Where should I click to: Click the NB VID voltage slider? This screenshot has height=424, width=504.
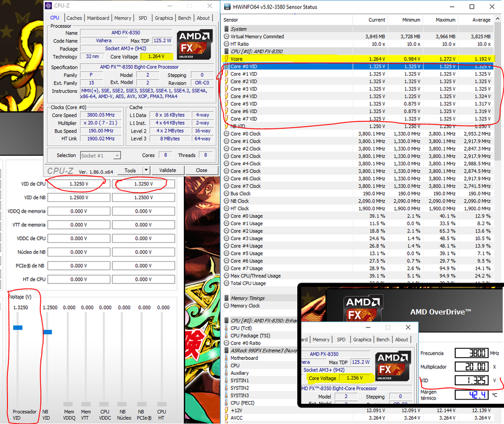[x=48, y=332]
